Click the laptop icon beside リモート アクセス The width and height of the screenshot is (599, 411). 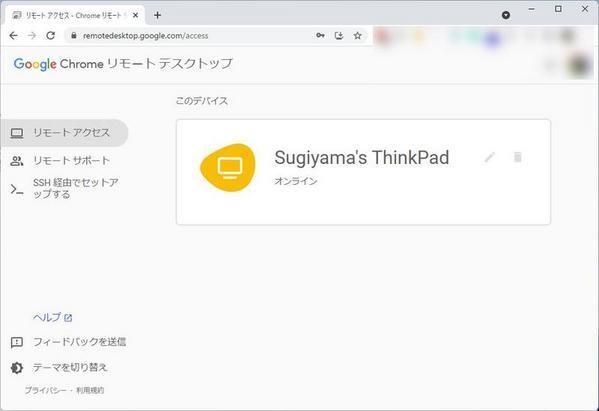[x=17, y=133]
